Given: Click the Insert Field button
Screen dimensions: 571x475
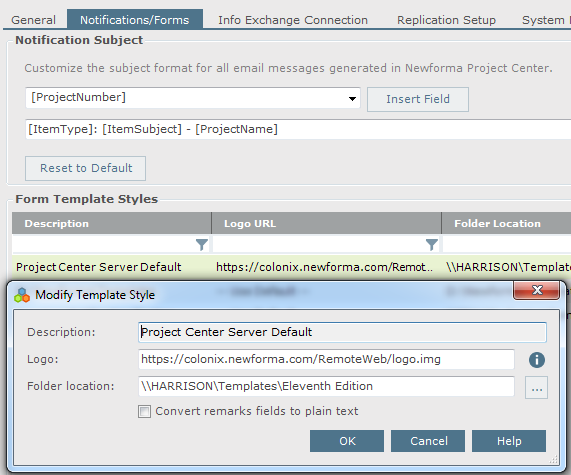Looking at the screenshot, I should coord(418,99).
